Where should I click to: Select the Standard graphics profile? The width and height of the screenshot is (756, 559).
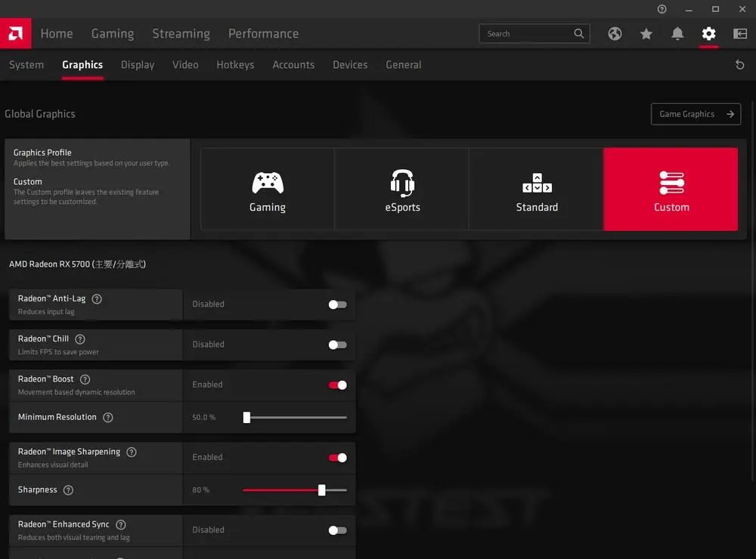pos(537,189)
